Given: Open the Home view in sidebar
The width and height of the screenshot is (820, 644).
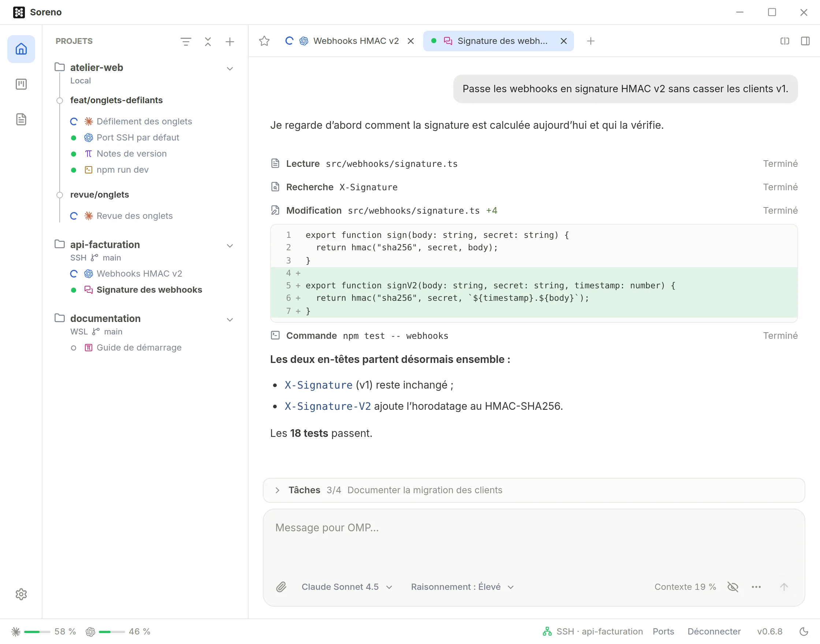Looking at the screenshot, I should [21, 49].
